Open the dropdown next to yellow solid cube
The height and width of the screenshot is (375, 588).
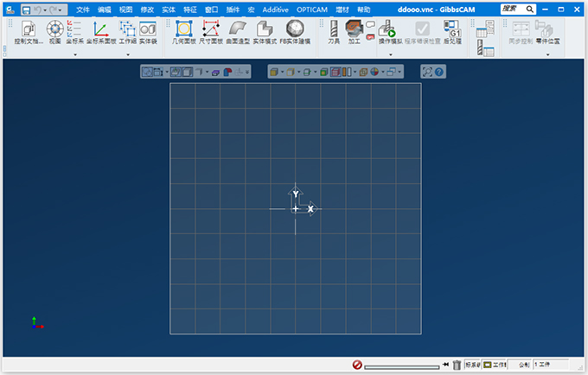(x=282, y=72)
